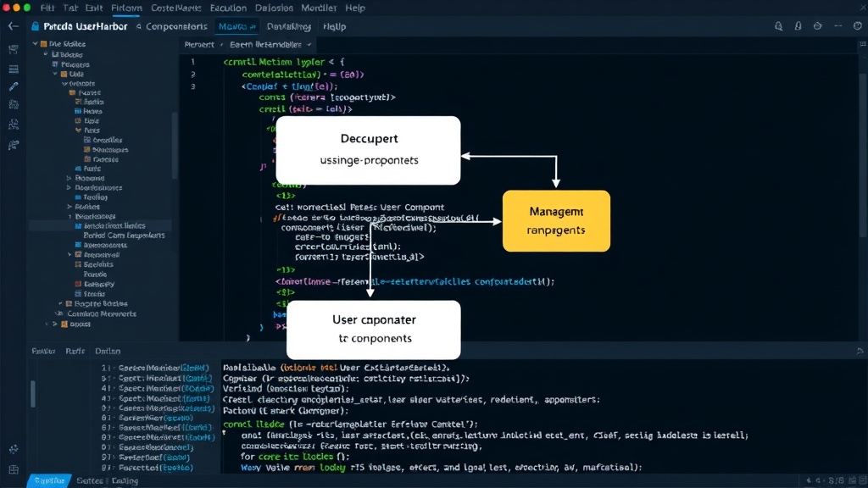This screenshot has height=488, width=868.
Task: Click line number 3 in the editor gutter
Action: 192,86
